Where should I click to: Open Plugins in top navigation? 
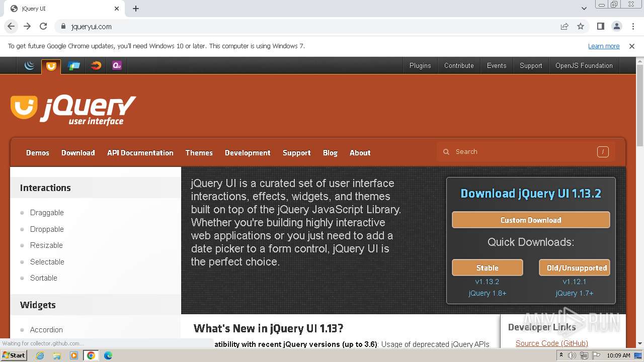[x=420, y=66]
